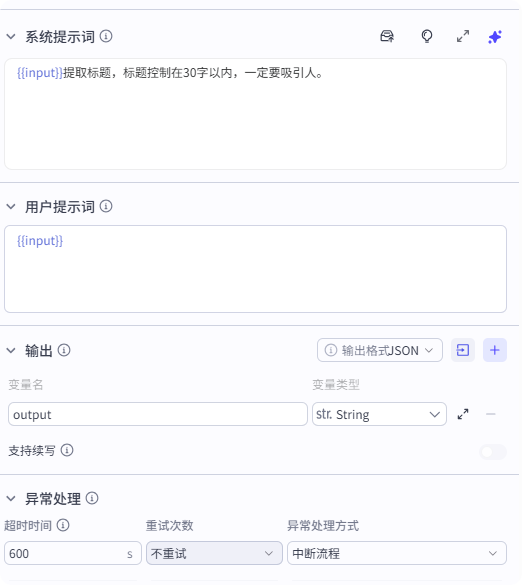The width and height of the screenshot is (522, 585).
Task: Expand the output variable row editor
Action: pyautogui.click(x=463, y=414)
